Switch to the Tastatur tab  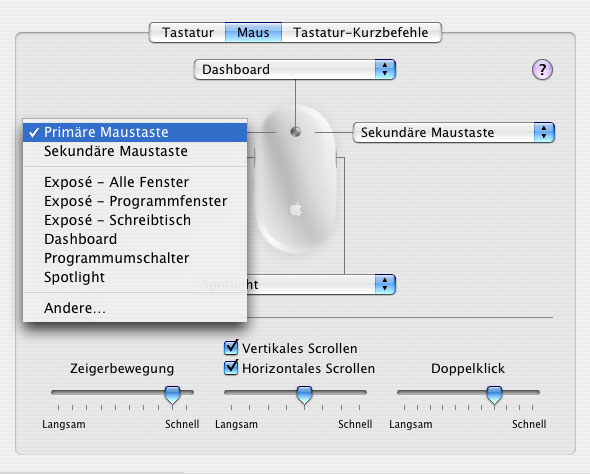188,32
